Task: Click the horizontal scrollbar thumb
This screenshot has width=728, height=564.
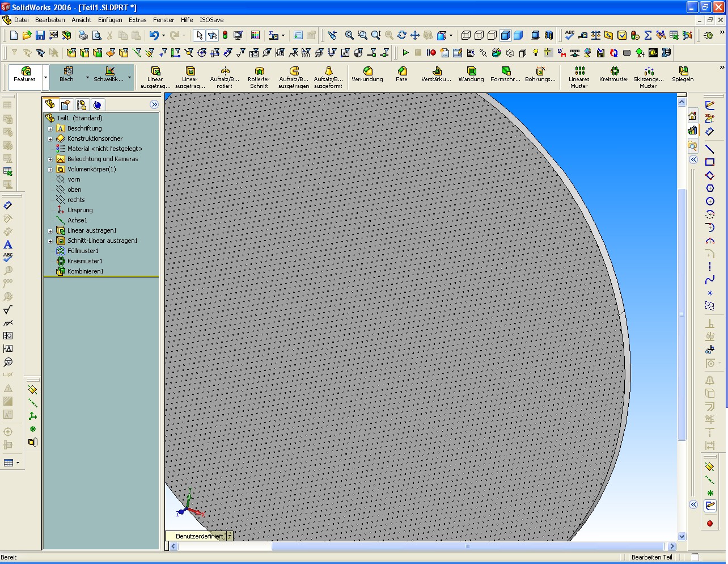Action: pyautogui.click(x=468, y=546)
